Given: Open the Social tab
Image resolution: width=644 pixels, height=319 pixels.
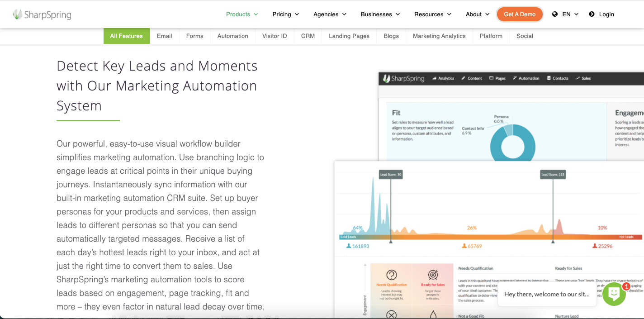Looking at the screenshot, I should pyautogui.click(x=525, y=36).
